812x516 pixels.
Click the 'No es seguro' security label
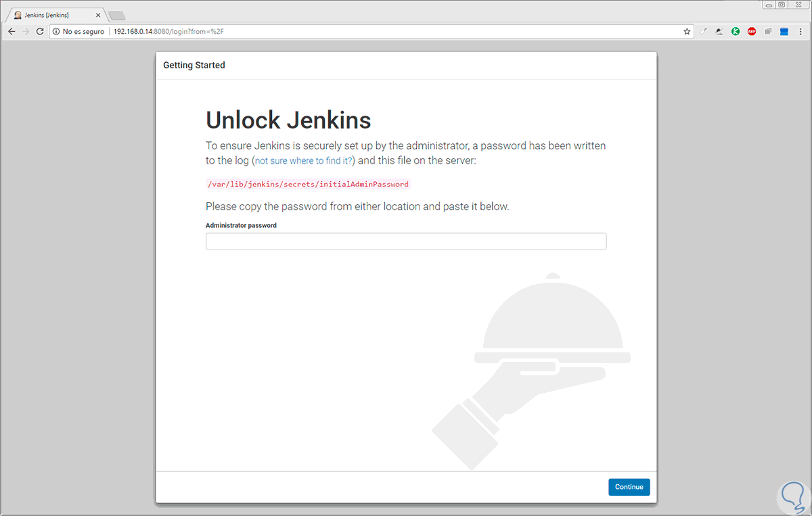pos(83,31)
